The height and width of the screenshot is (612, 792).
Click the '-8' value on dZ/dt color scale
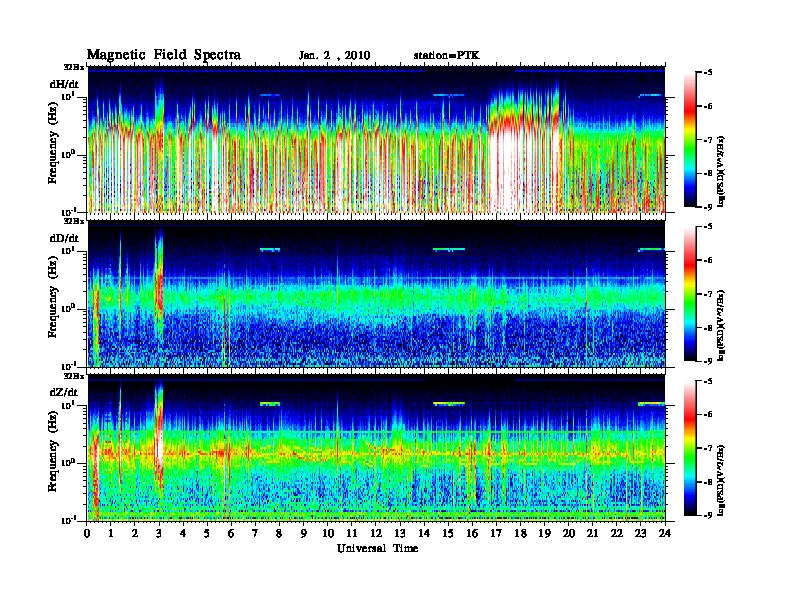(x=708, y=482)
